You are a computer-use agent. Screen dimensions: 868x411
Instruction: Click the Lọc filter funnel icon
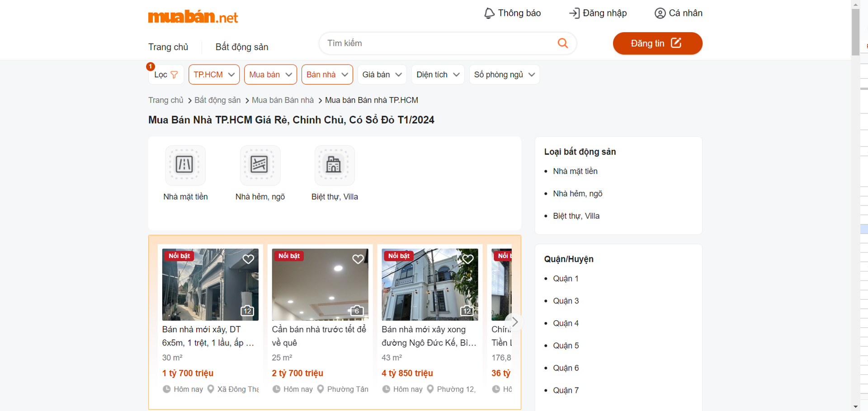(x=175, y=75)
